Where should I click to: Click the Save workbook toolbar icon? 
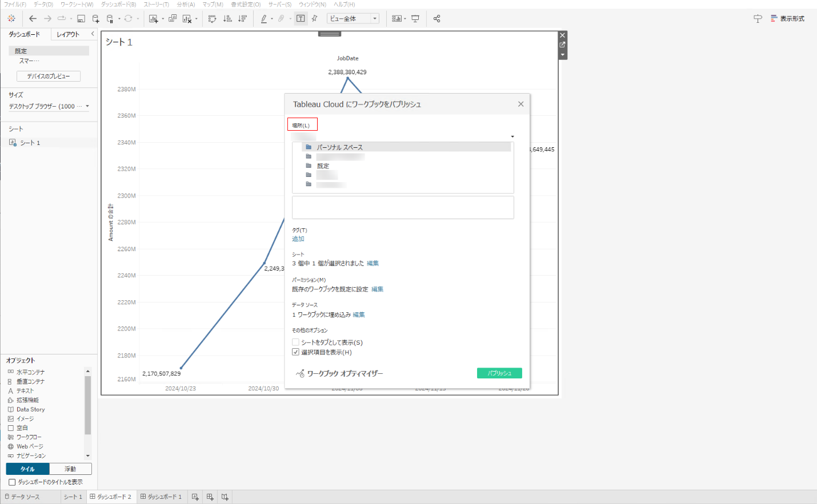coord(81,19)
